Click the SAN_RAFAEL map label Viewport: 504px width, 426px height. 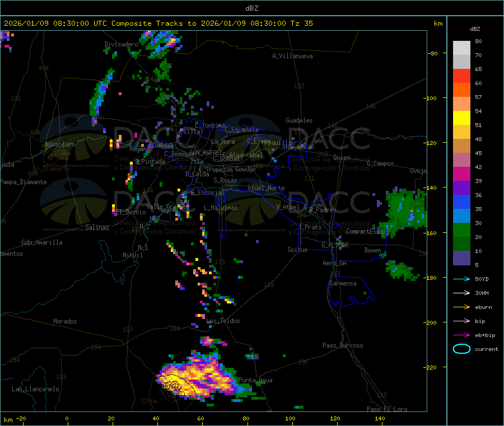[x=206, y=152]
